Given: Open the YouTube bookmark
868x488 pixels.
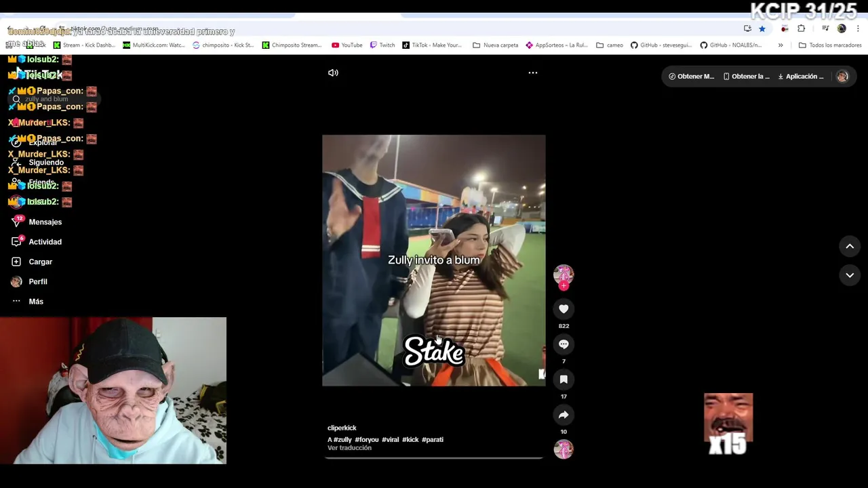Looking at the screenshot, I should [x=347, y=45].
